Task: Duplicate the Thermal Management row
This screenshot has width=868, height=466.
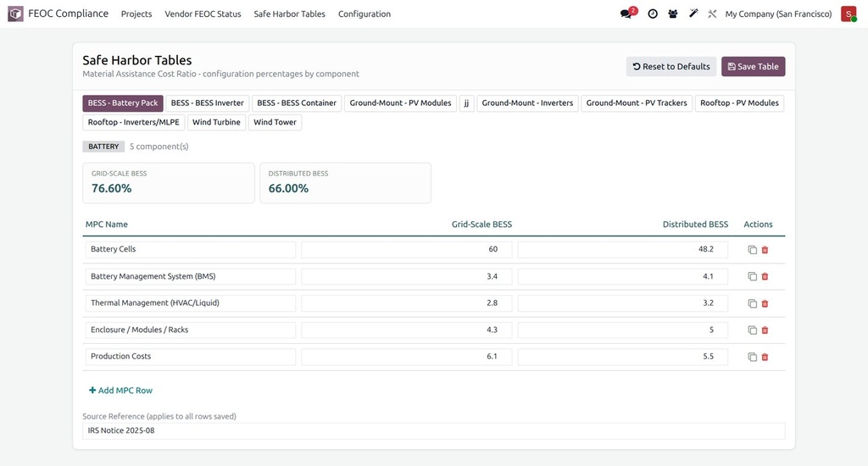Action: (752, 303)
